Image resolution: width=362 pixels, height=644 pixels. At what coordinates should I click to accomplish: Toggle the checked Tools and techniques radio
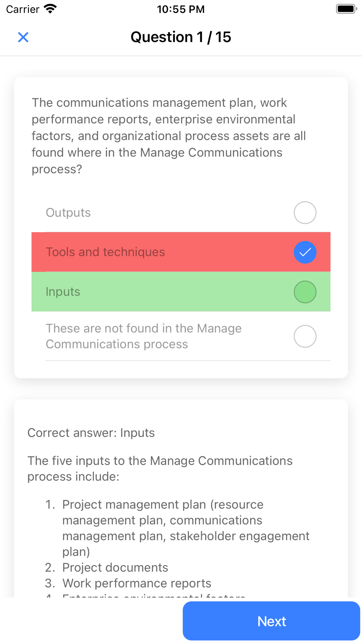tap(305, 252)
